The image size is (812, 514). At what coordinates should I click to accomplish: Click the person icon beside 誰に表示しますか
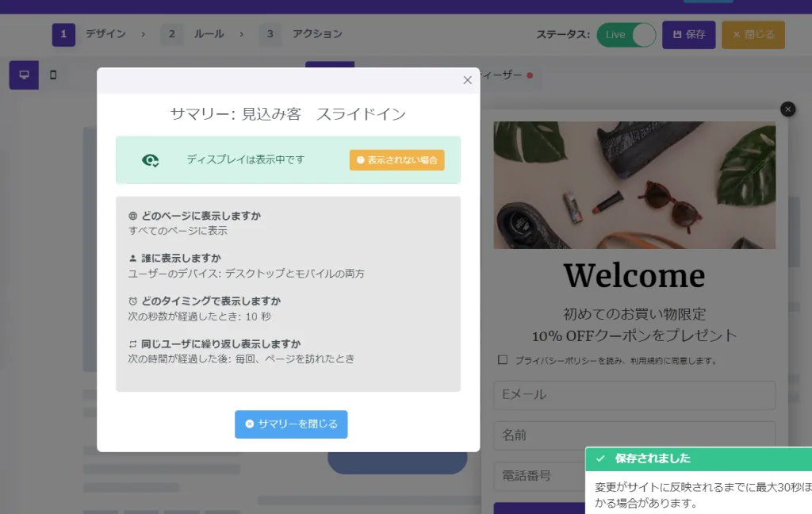(x=132, y=258)
